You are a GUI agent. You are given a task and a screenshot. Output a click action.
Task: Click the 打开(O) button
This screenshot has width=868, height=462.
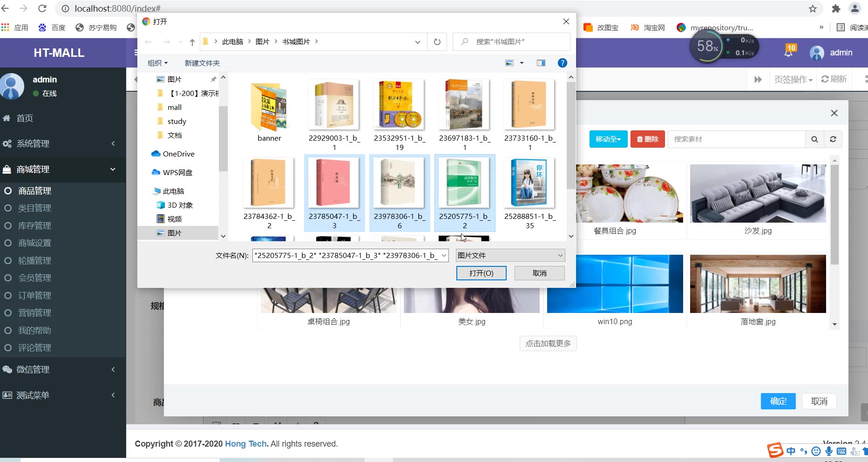pyautogui.click(x=481, y=273)
